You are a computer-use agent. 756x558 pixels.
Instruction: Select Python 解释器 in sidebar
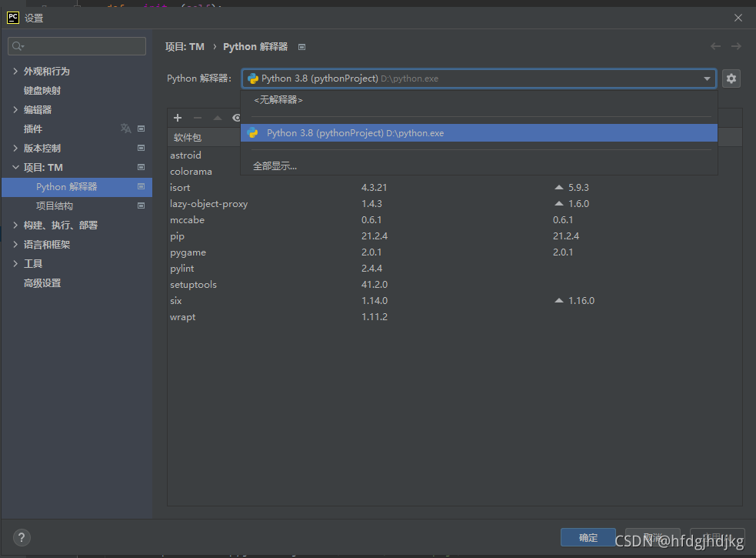[x=77, y=187]
